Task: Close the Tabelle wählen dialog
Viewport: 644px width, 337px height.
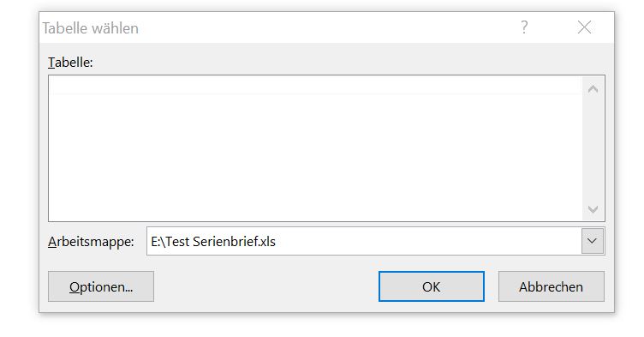Action: tap(584, 27)
